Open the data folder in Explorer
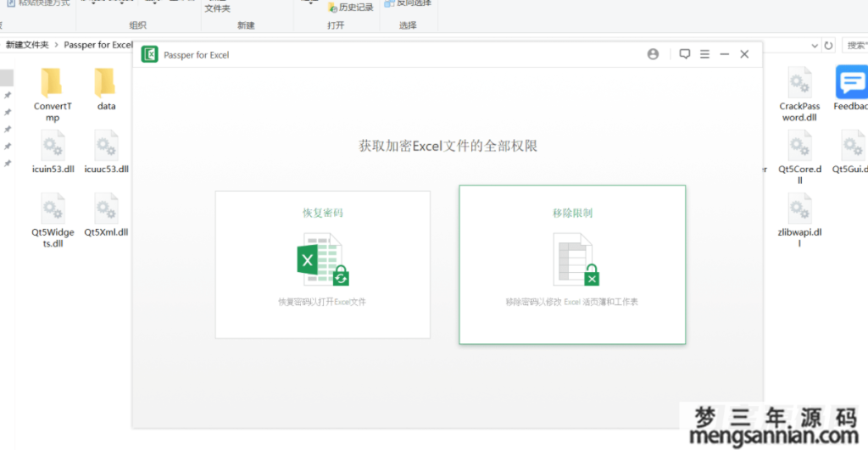 [x=106, y=89]
